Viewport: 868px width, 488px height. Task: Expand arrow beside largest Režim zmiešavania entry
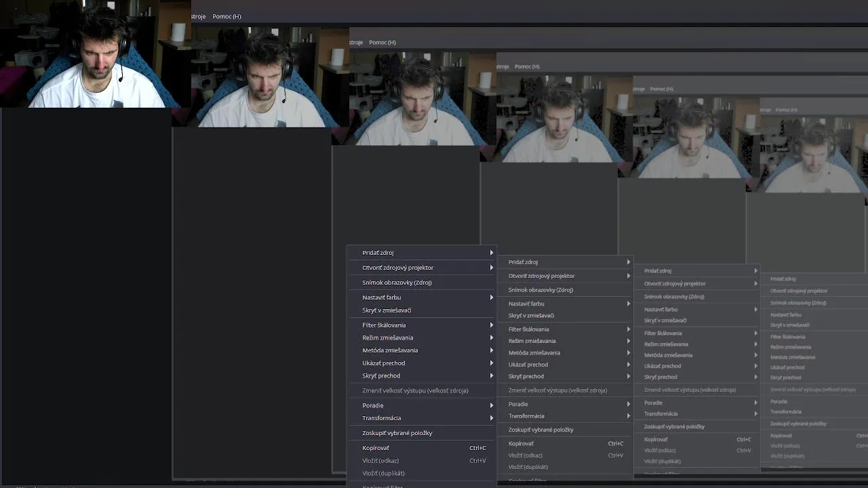[492, 338]
